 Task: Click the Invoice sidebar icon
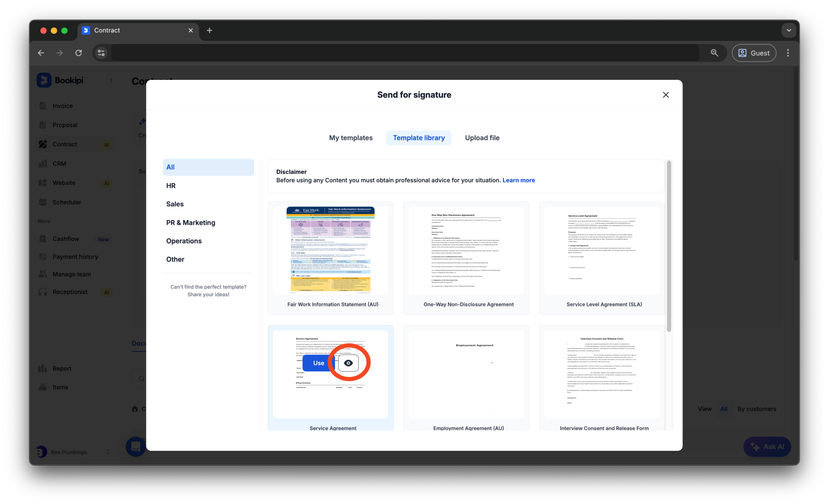tap(43, 106)
